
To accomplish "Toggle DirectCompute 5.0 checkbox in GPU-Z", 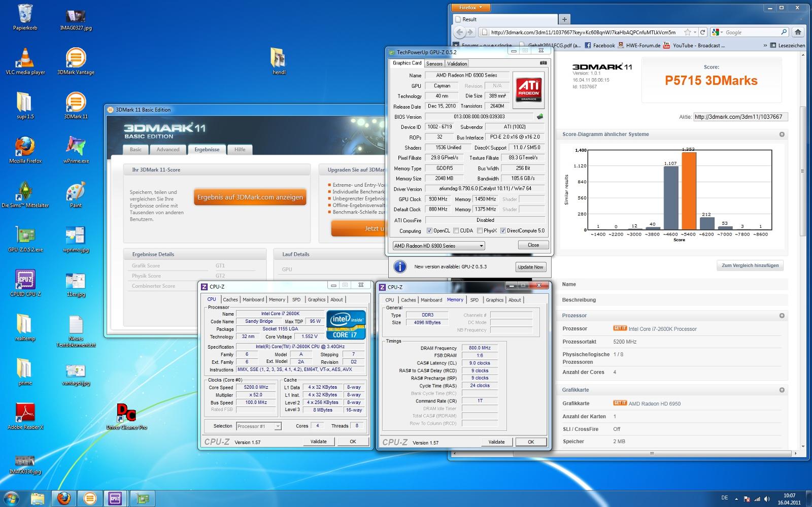I will [503, 231].
